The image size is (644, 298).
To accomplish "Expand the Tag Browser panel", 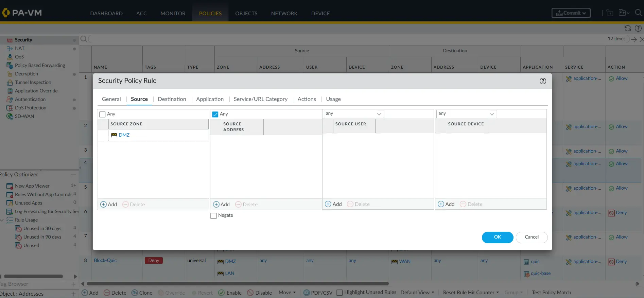I will tap(73, 284).
